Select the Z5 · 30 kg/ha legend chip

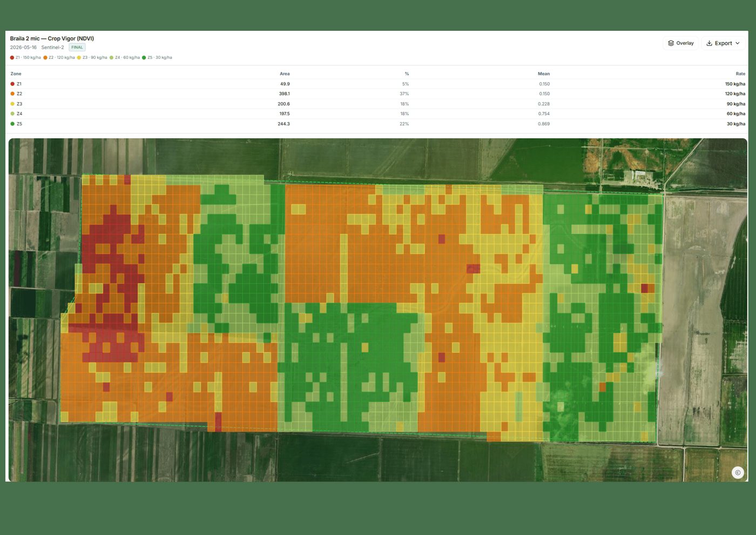point(157,57)
